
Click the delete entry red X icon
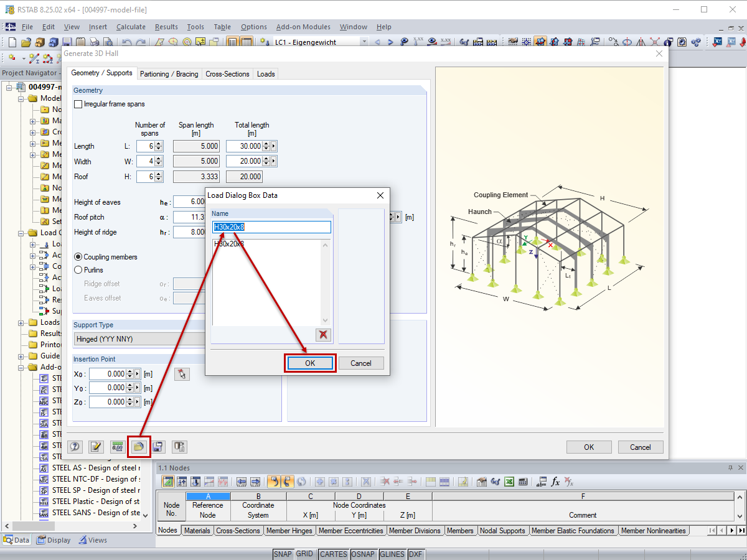point(323,334)
